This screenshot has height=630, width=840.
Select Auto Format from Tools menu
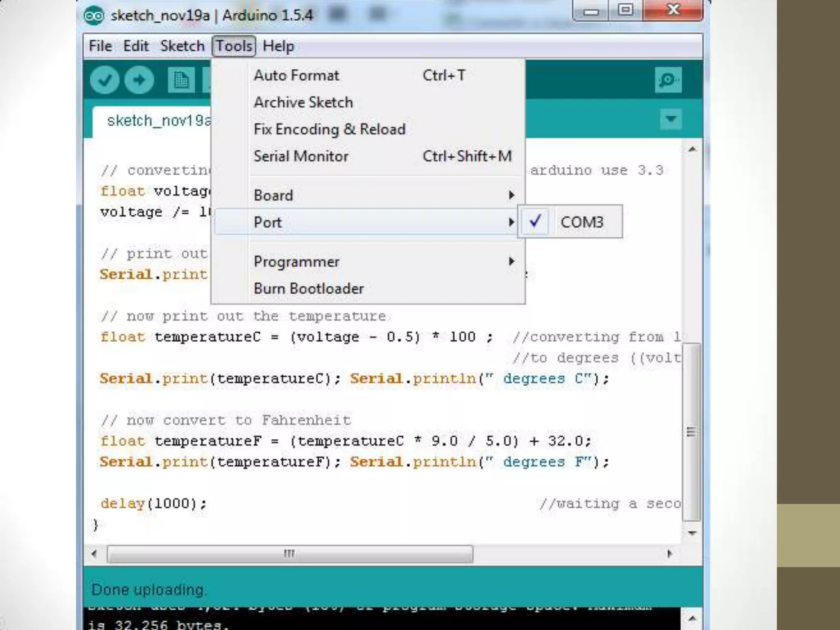(x=297, y=75)
